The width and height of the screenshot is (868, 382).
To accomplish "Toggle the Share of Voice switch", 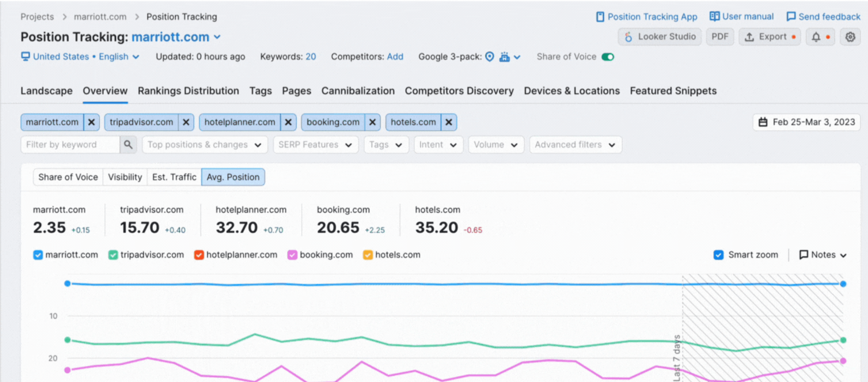I will point(608,57).
